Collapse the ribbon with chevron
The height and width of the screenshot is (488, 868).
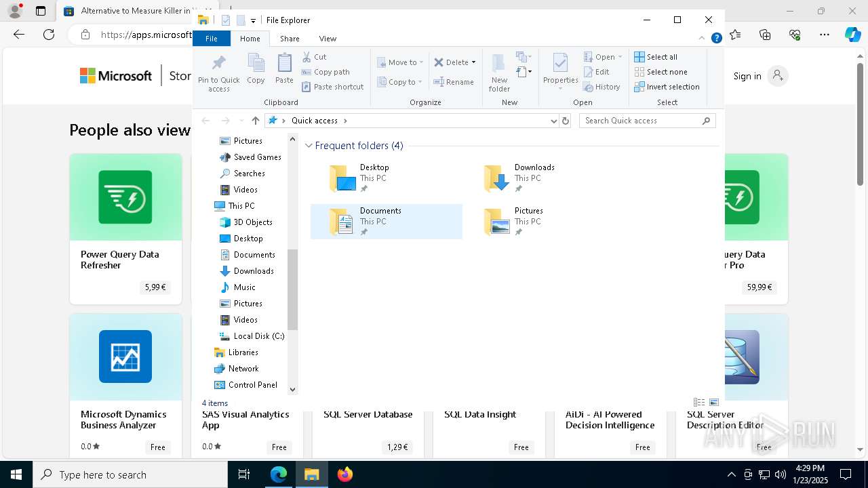(x=702, y=39)
